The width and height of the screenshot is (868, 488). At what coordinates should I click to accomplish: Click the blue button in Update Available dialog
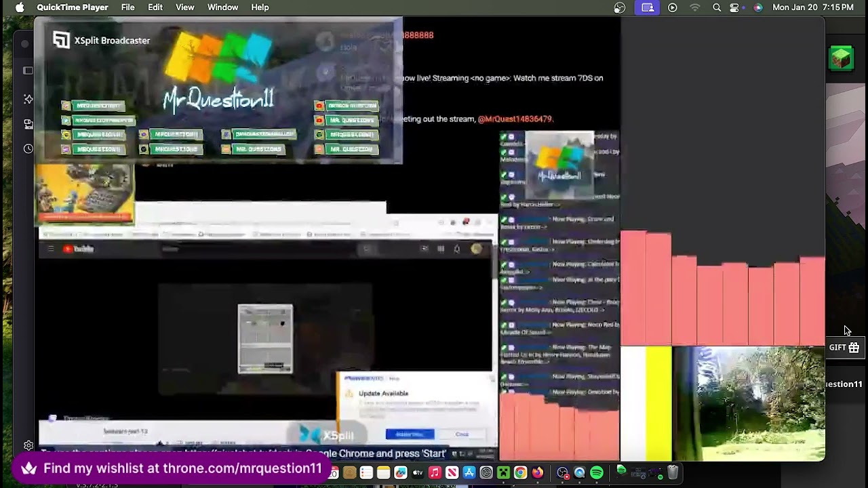[410, 434]
